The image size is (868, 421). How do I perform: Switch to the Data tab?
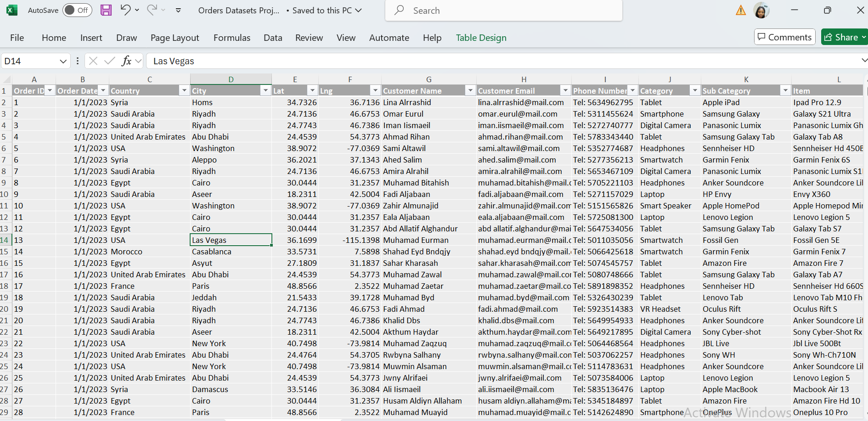coord(273,38)
